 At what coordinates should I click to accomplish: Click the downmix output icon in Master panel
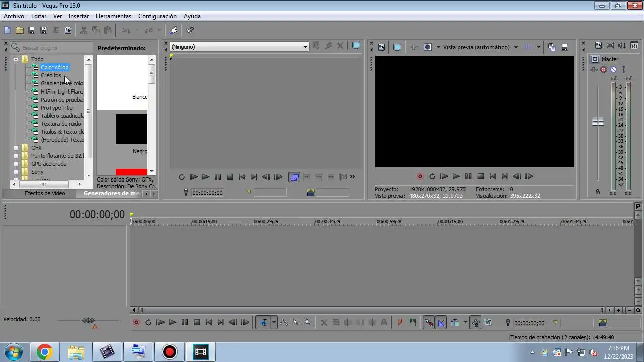(x=610, y=45)
